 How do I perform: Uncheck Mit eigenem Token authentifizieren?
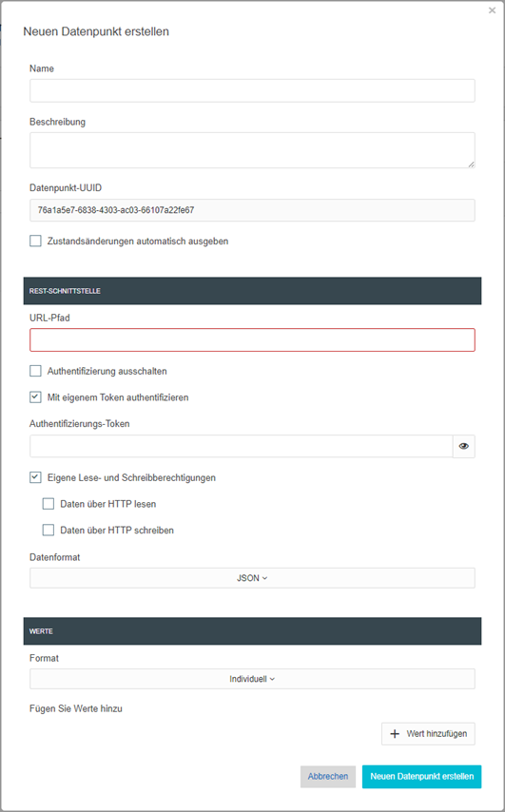pyautogui.click(x=35, y=397)
